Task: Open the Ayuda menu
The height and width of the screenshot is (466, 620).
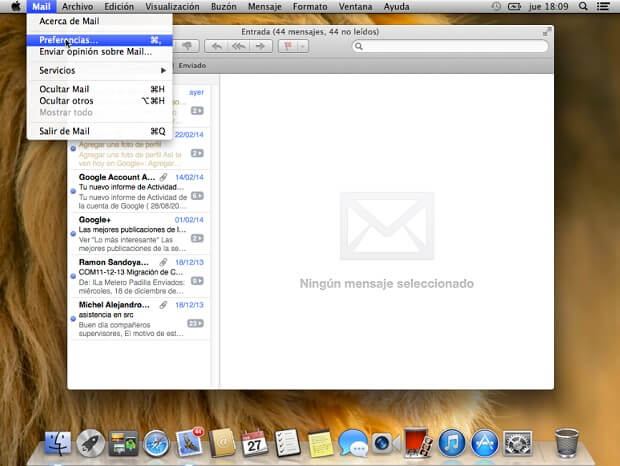Action: pyautogui.click(x=396, y=7)
